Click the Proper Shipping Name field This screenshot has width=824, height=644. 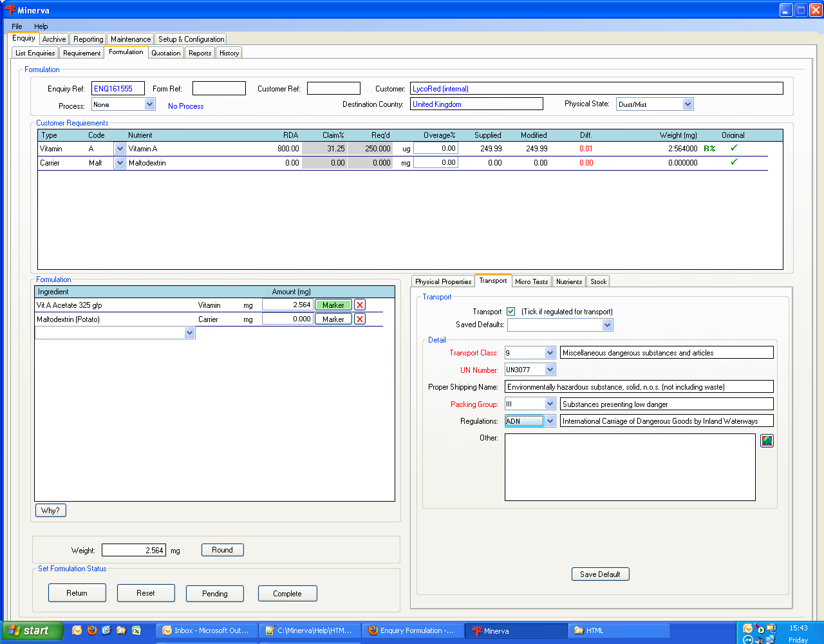[639, 387]
